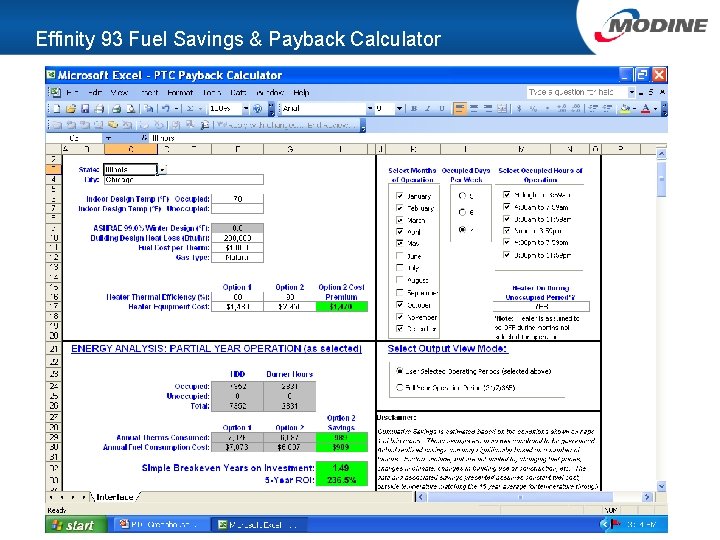Open the Data menu

(x=238, y=92)
